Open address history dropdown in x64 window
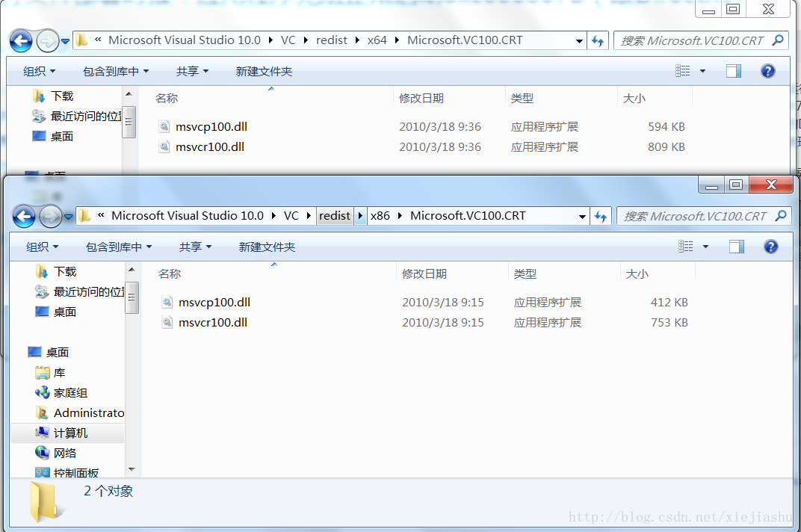 [x=579, y=40]
